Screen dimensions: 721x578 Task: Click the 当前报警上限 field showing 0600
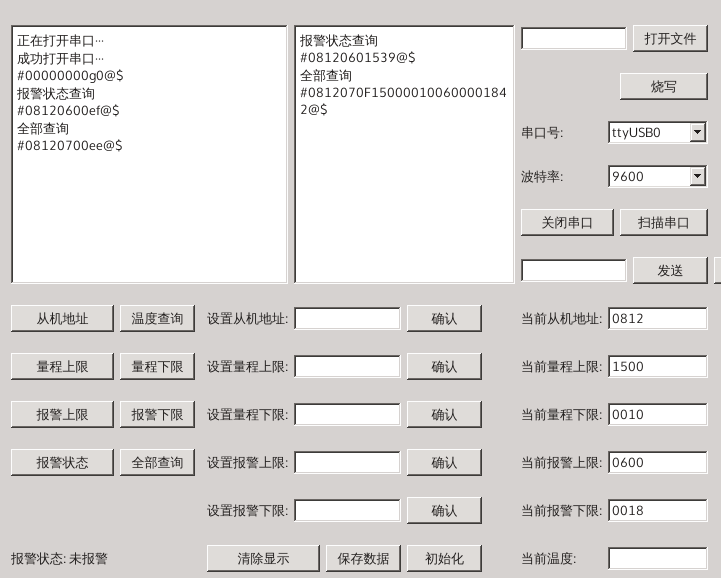(658, 462)
